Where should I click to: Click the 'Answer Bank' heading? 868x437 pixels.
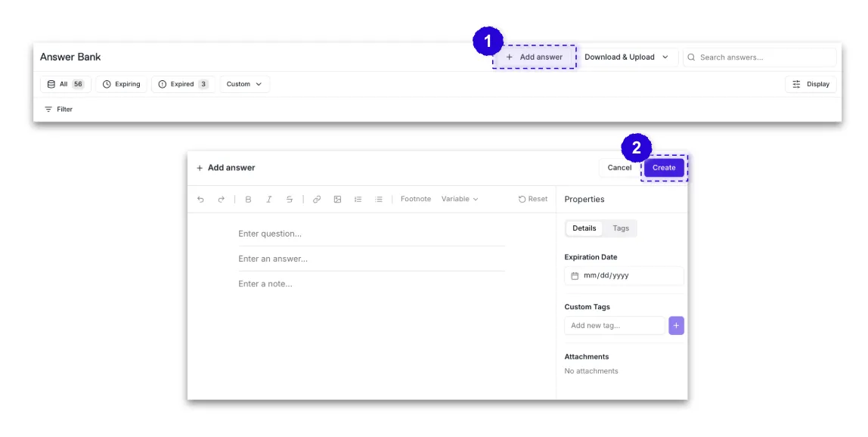(x=70, y=57)
